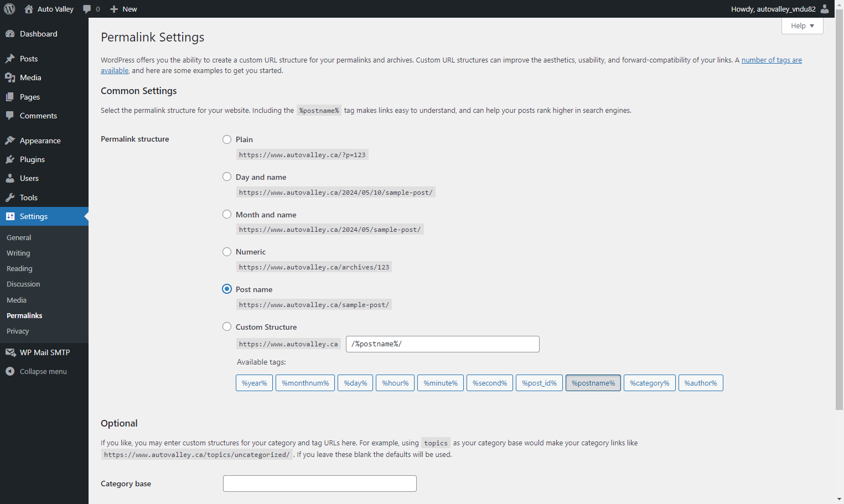Click the plus New icon in the admin bar

(x=114, y=9)
